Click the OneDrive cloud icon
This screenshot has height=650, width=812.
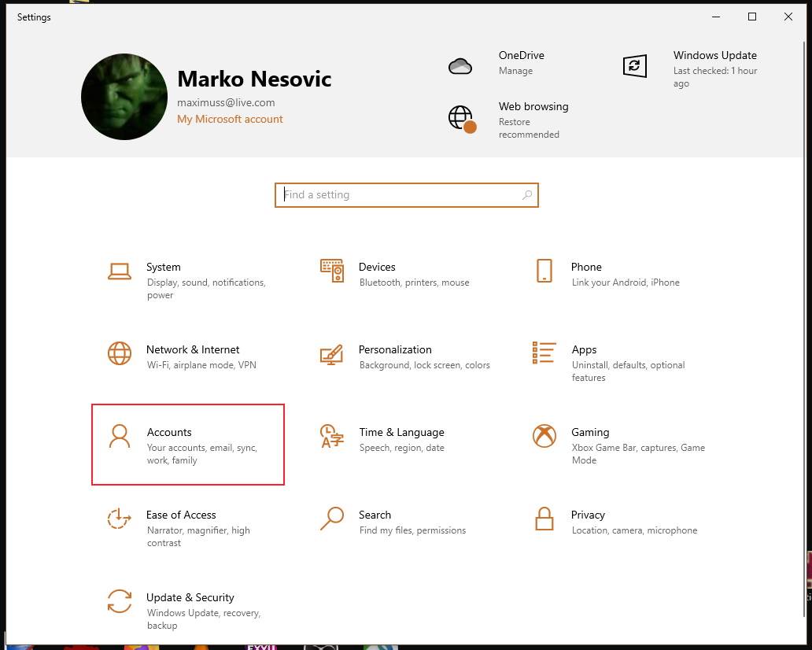(x=460, y=66)
